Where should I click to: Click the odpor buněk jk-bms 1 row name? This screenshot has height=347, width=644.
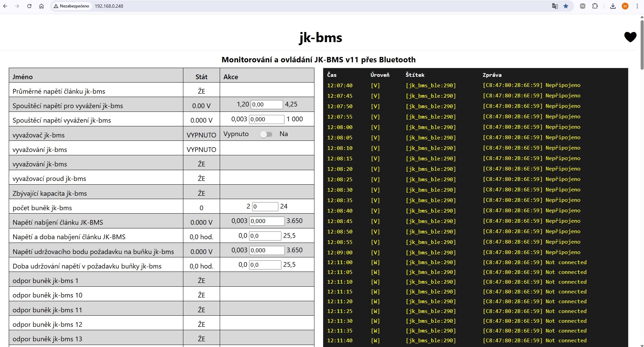45,281
